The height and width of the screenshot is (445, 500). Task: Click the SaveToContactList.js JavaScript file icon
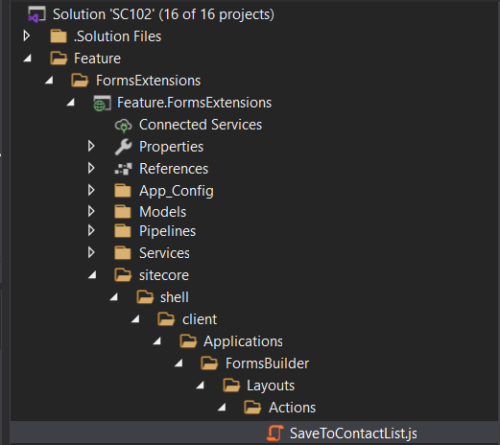(x=275, y=433)
